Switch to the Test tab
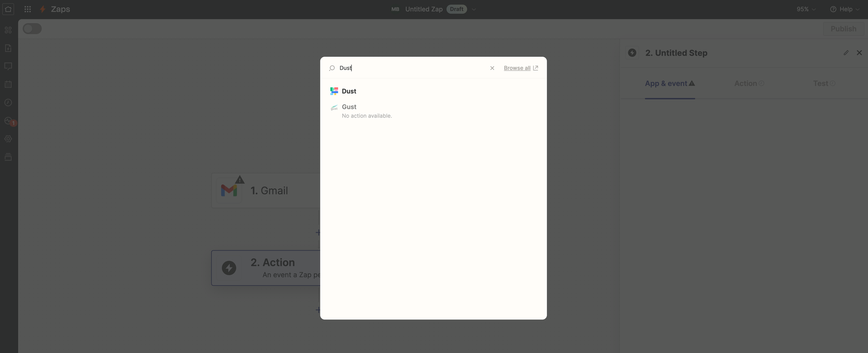 [x=824, y=83]
